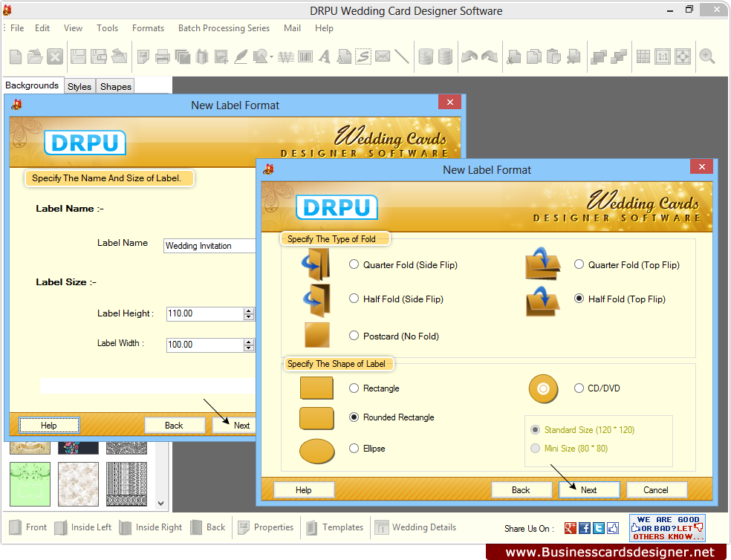
Task: Open the Mail menu
Action: [x=292, y=28]
